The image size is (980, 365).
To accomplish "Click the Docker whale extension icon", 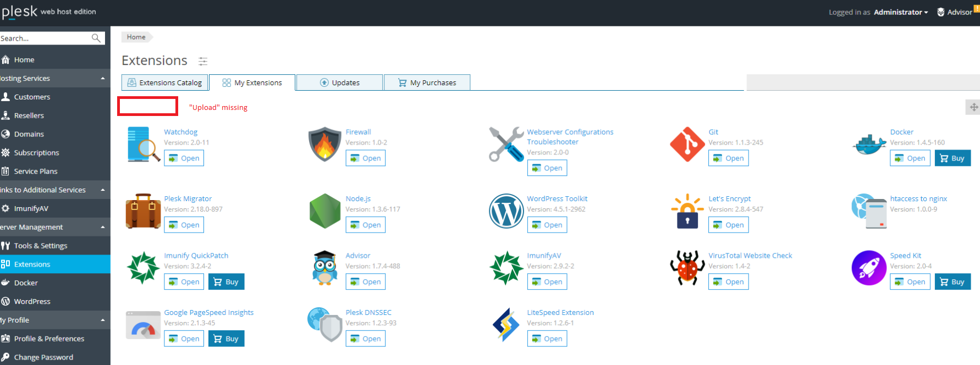I will tap(869, 145).
